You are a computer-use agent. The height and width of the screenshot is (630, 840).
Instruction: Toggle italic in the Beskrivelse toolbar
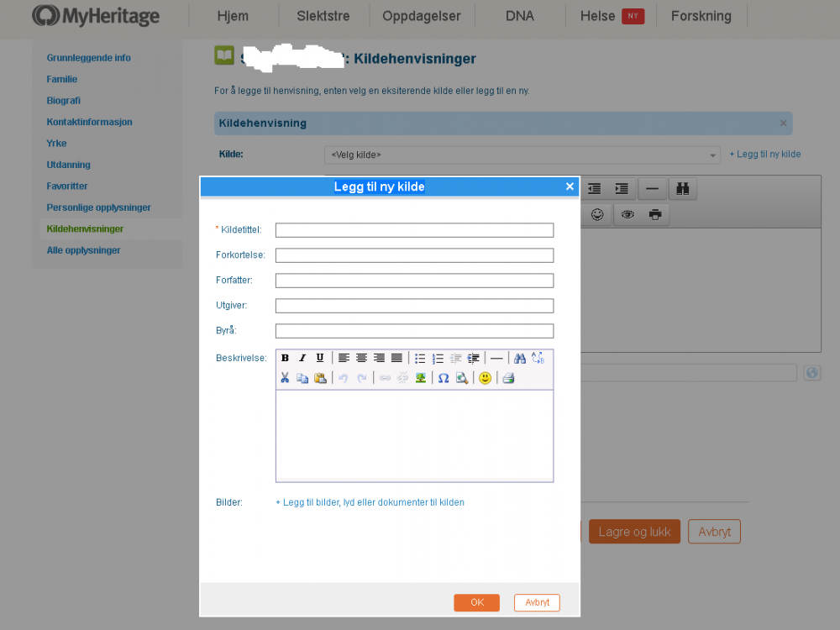(x=302, y=359)
